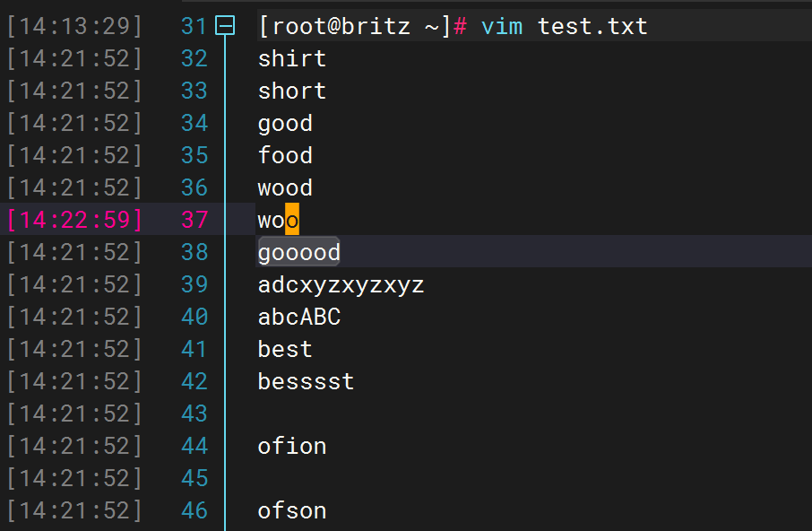Click the highlighted 'woo' text on line 37
Viewport: 812px width, 531px height.
point(278,220)
